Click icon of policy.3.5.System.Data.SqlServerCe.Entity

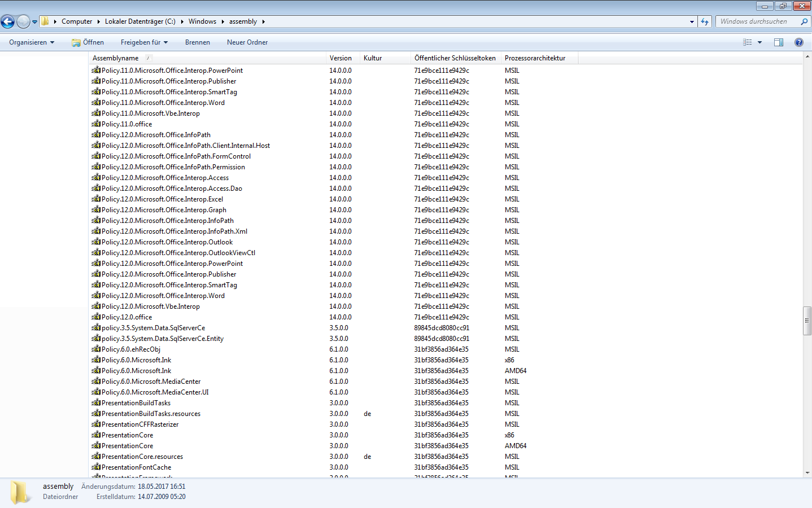[96, 338]
